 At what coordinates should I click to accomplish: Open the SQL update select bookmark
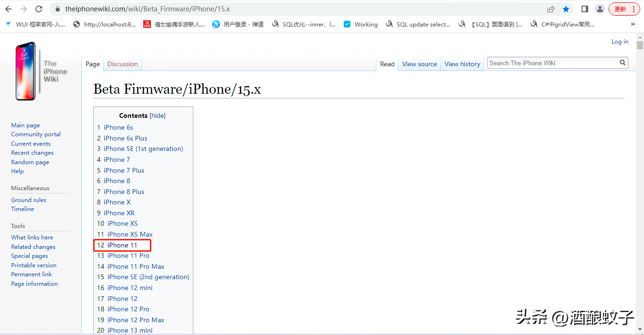[418, 24]
